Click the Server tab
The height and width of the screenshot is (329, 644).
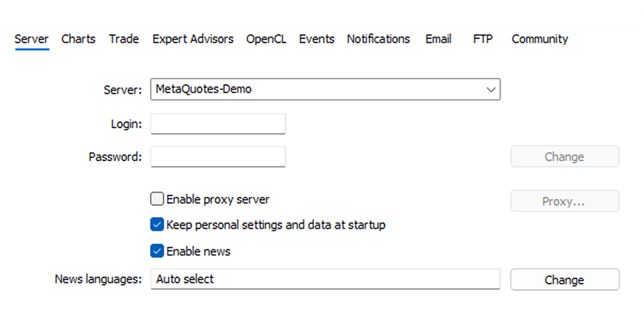coord(31,39)
